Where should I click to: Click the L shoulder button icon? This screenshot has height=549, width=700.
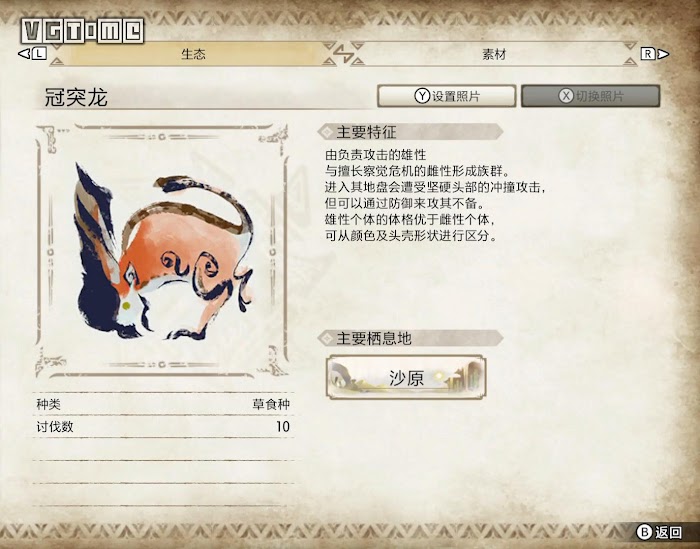(x=40, y=54)
